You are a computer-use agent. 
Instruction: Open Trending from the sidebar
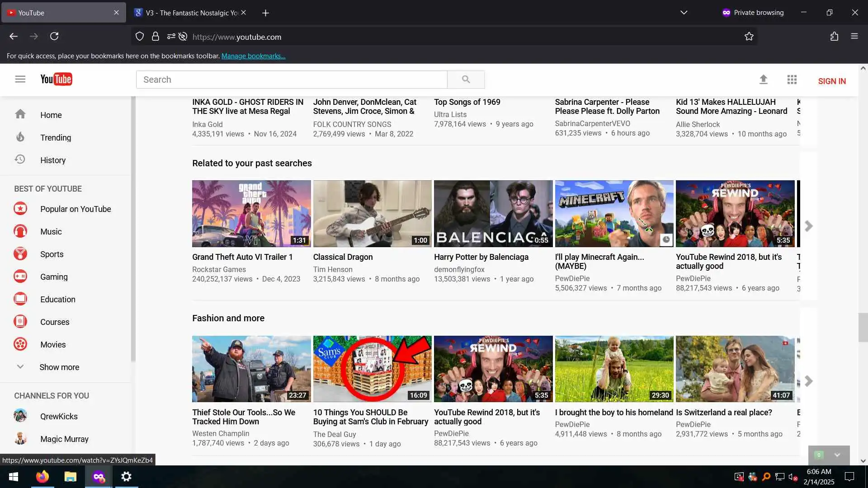click(55, 138)
